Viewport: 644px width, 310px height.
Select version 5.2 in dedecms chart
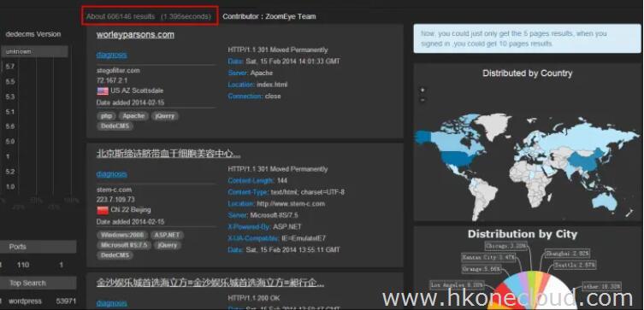10,172
